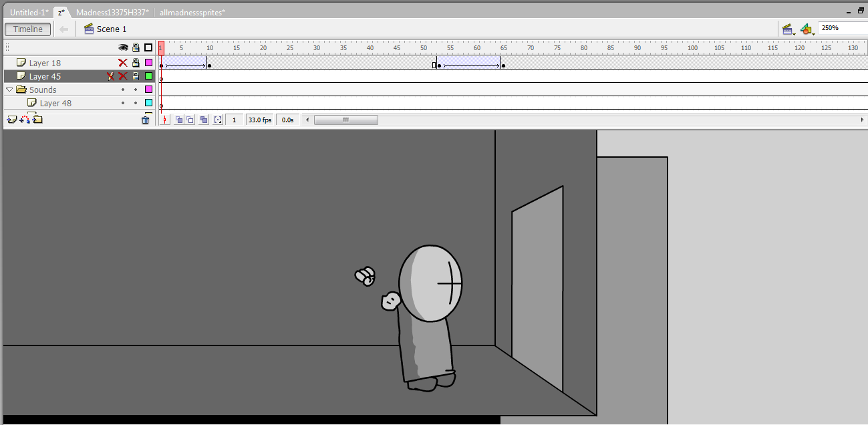Select the Layer 45 row name

[x=45, y=76]
